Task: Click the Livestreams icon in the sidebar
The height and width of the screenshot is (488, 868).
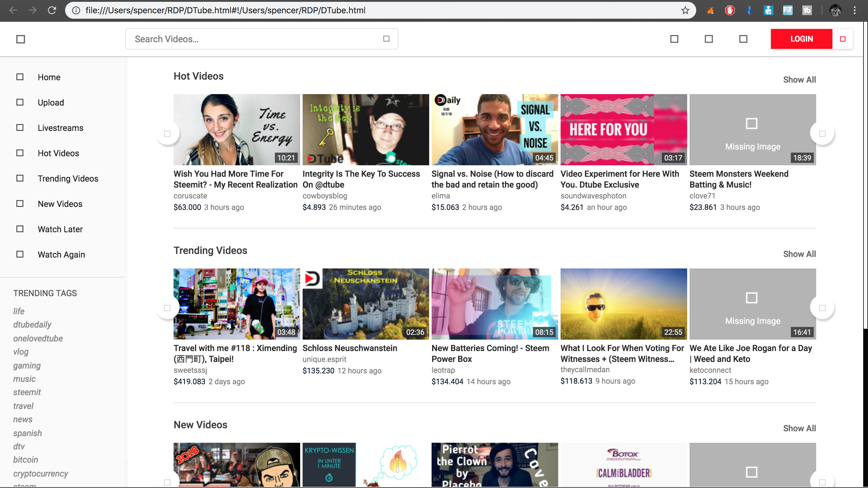Action: [x=20, y=128]
